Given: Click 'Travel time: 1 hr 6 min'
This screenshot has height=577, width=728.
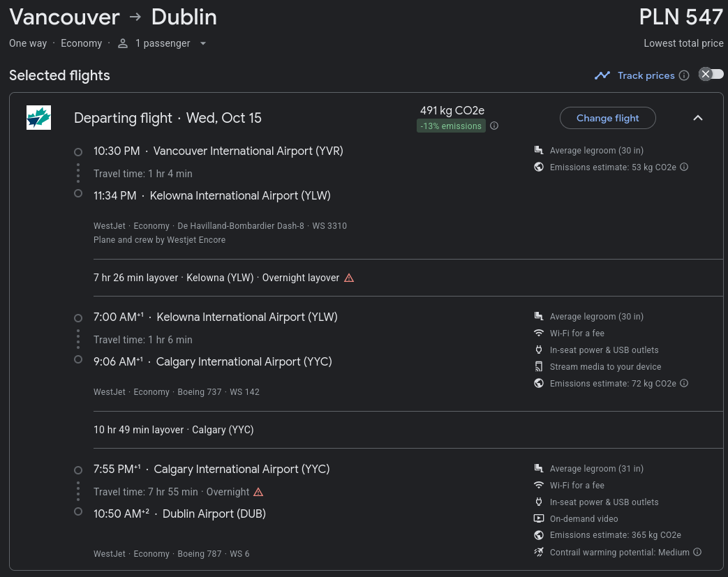Looking at the screenshot, I should point(143,340).
